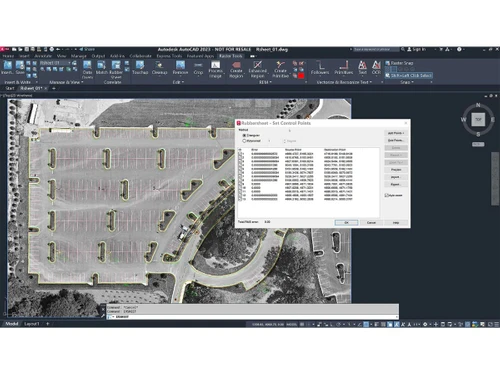Toggle checkbox for control point 13

click(x=240, y=199)
